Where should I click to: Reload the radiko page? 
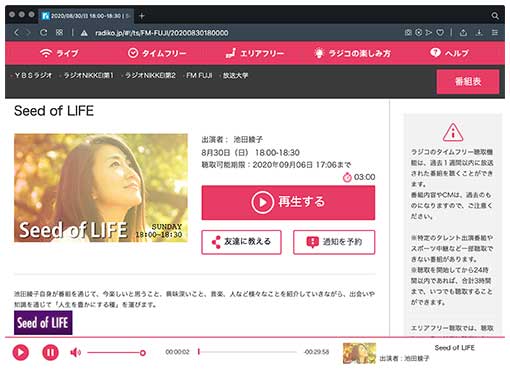(43, 32)
